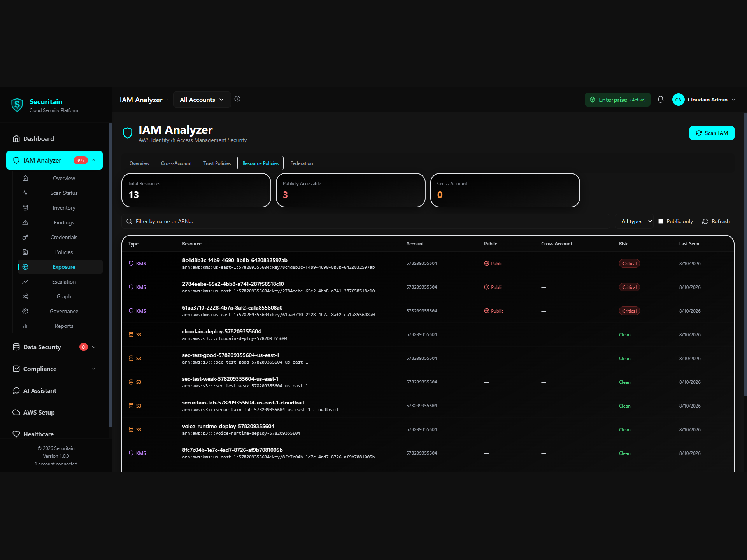Open AWS Setup in sidebar
747x560 pixels.
point(54,412)
